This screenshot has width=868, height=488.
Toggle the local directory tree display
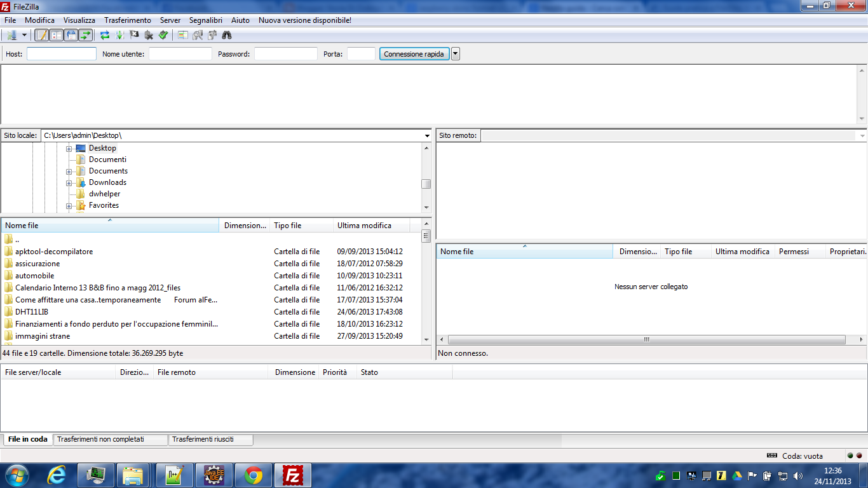(56, 35)
